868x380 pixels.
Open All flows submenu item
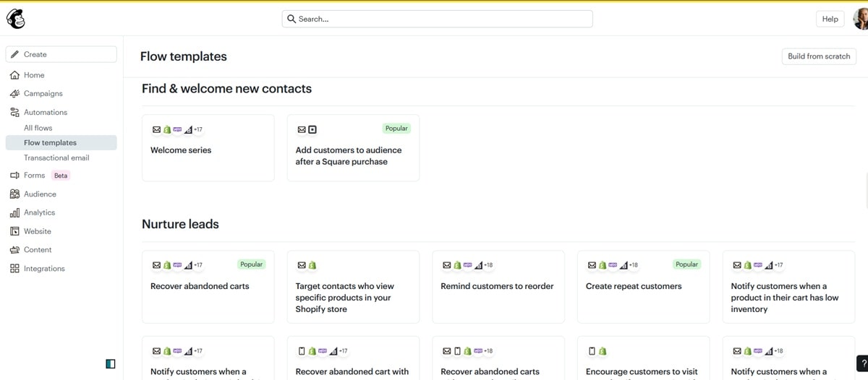click(x=38, y=128)
